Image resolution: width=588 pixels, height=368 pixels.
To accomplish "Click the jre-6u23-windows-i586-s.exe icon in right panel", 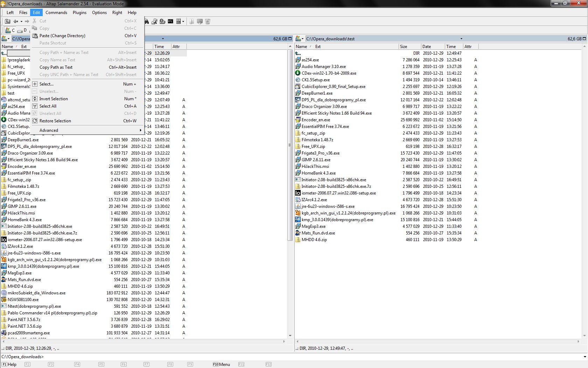I will pyautogui.click(x=298, y=206).
